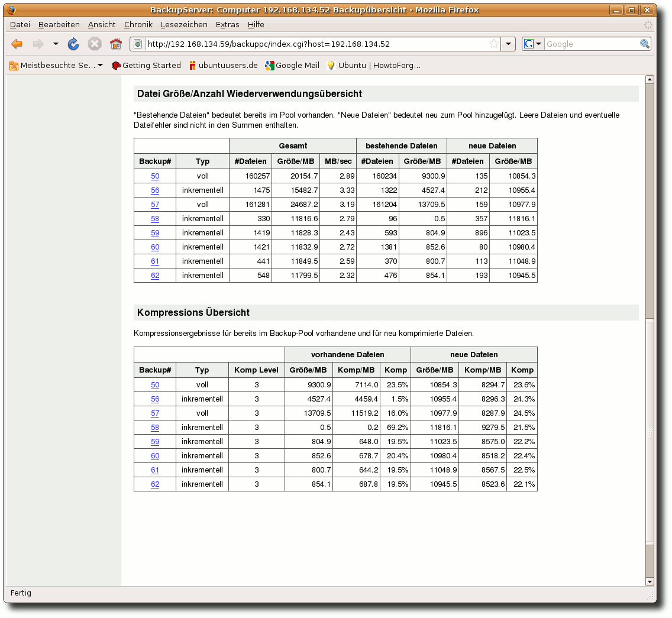Open the navigation history dropdown arrow
The image size is (672, 618).
point(56,44)
